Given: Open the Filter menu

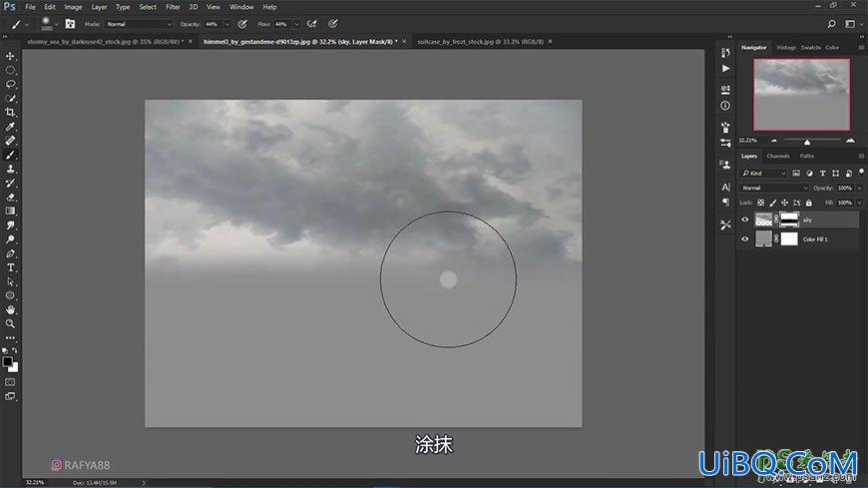Looking at the screenshot, I should [173, 7].
